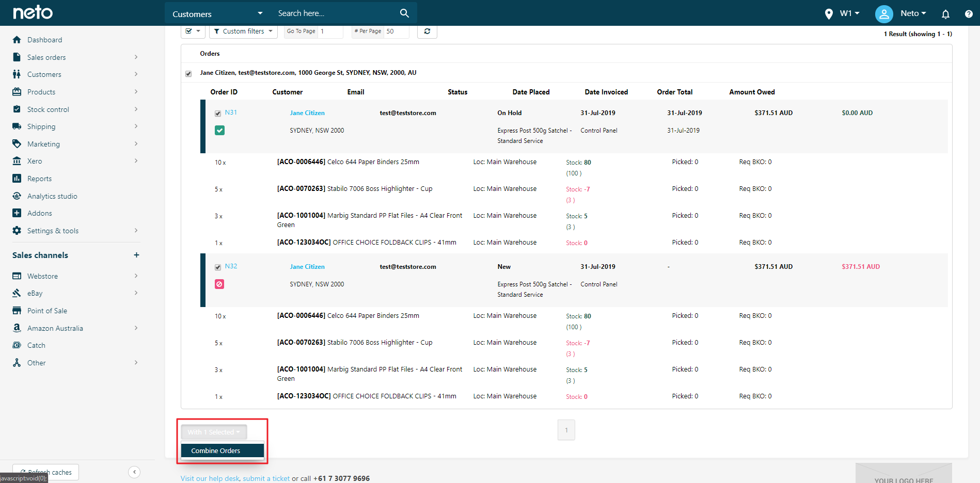Click the Sales orders document icon
The width and height of the screenshot is (980, 483).
tap(17, 57)
